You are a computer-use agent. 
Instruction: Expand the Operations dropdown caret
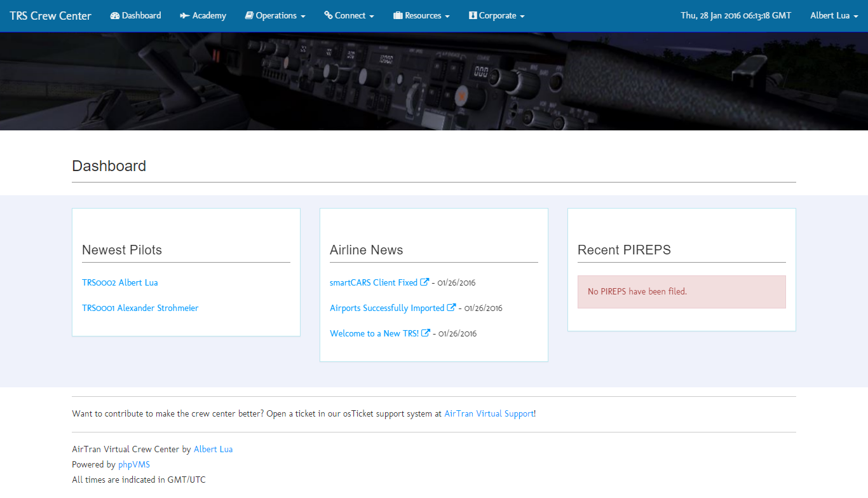pyautogui.click(x=303, y=17)
